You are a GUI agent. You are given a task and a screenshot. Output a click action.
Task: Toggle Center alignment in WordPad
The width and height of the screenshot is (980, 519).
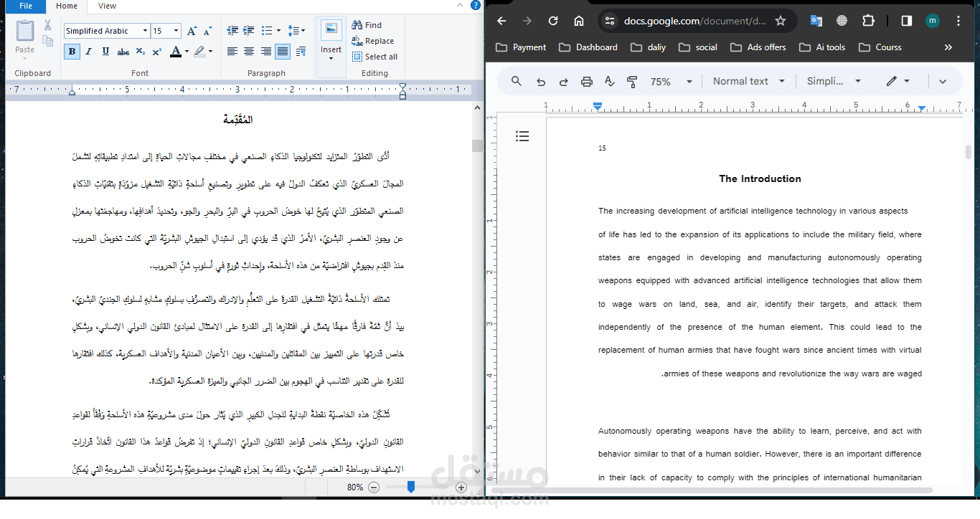[x=249, y=52]
